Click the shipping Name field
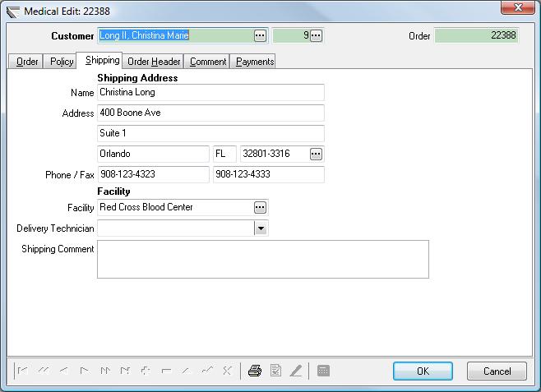Image resolution: width=541 pixels, height=392 pixels. (210, 92)
